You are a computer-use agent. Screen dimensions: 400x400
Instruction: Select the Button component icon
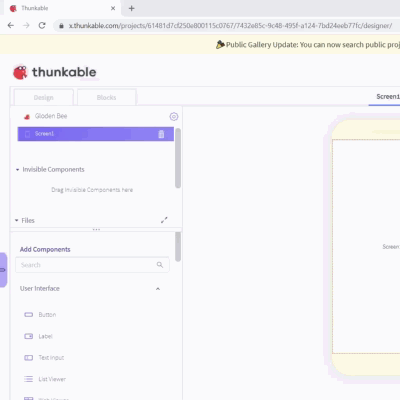tap(29, 315)
